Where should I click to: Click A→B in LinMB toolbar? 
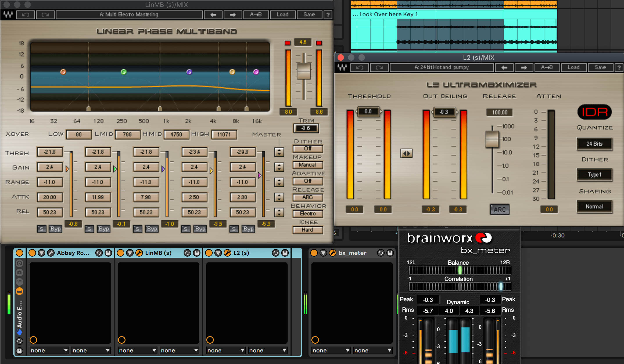(256, 15)
